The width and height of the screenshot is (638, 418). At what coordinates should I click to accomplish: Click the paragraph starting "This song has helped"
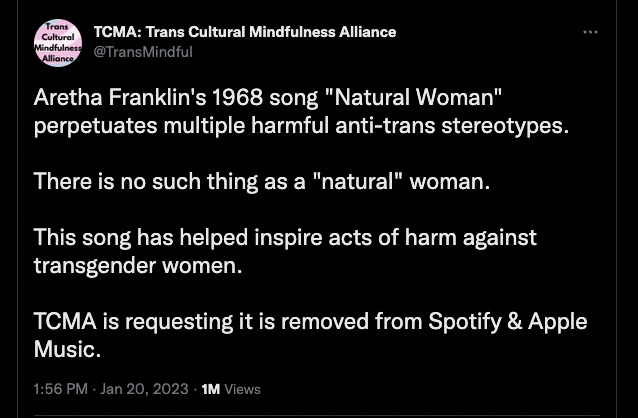284,251
